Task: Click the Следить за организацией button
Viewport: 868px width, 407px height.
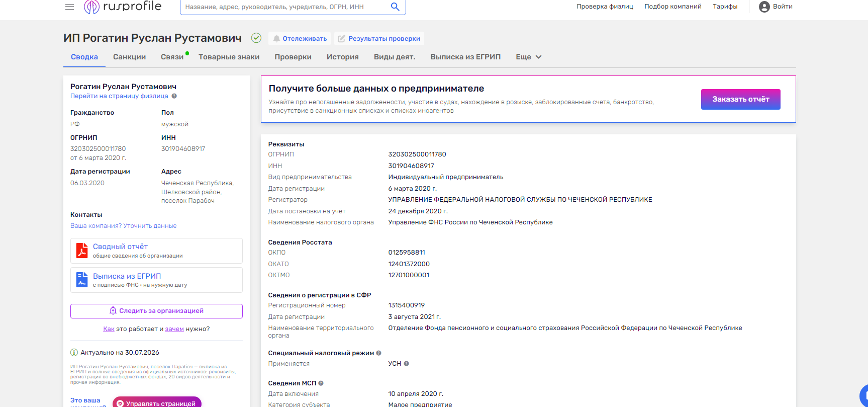Action: [x=156, y=311]
